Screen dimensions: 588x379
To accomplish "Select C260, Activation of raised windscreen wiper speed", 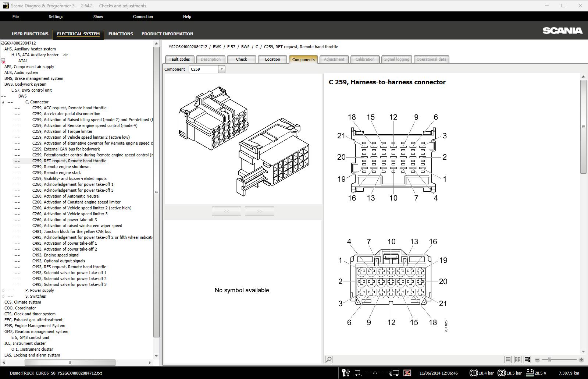I will [x=77, y=226].
